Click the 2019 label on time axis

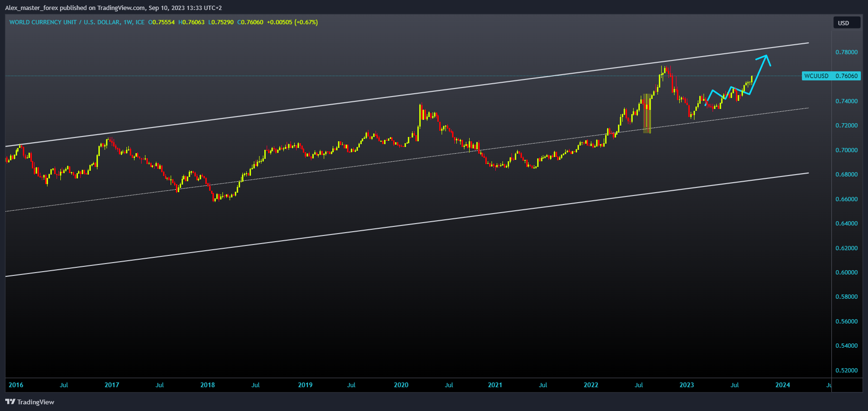(x=305, y=385)
